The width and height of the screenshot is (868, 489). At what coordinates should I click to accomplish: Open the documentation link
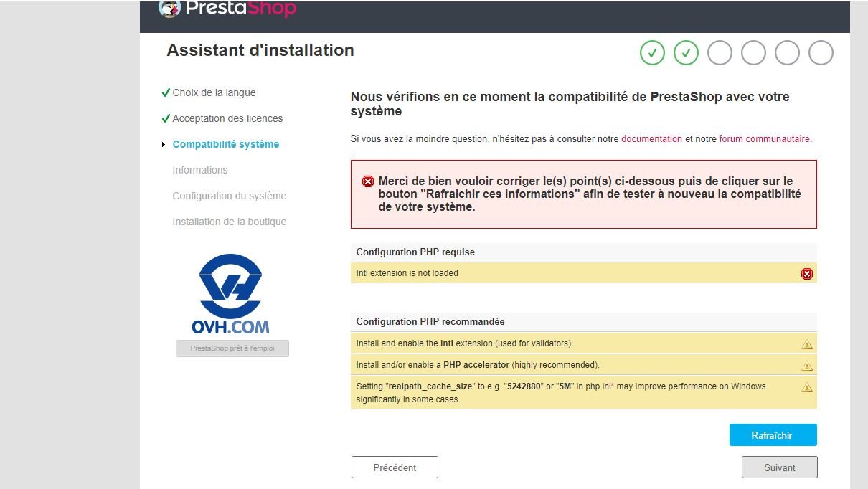tap(651, 139)
